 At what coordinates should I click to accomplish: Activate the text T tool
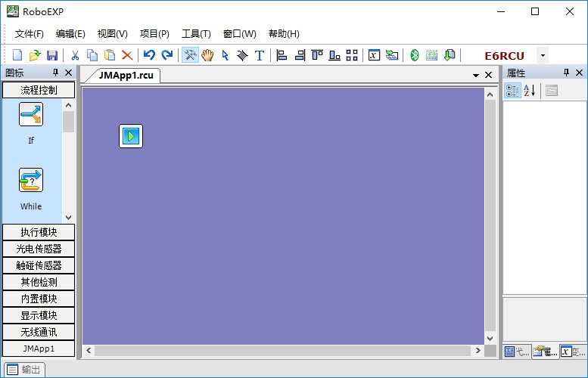(x=260, y=55)
